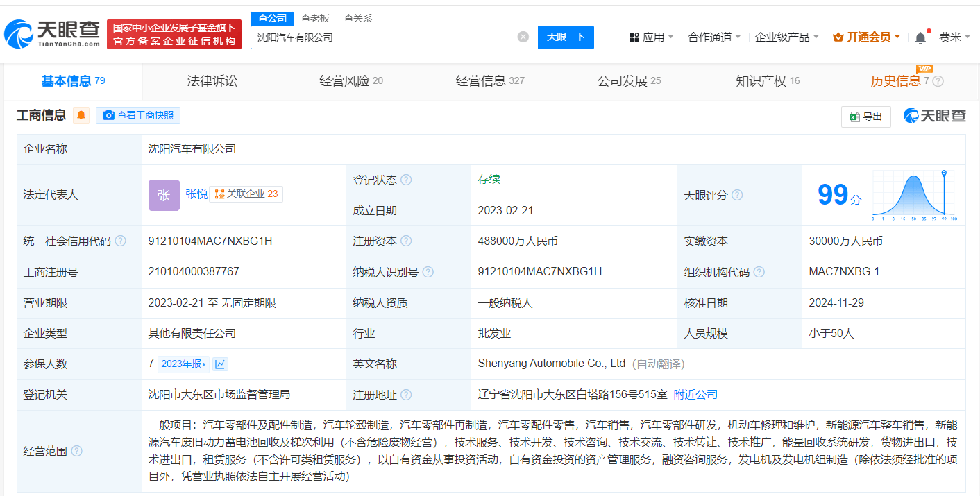Click the orange alert bell beside 工商信息
Image resolution: width=980 pixels, height=496 pixels.
[x=81, y=116]
